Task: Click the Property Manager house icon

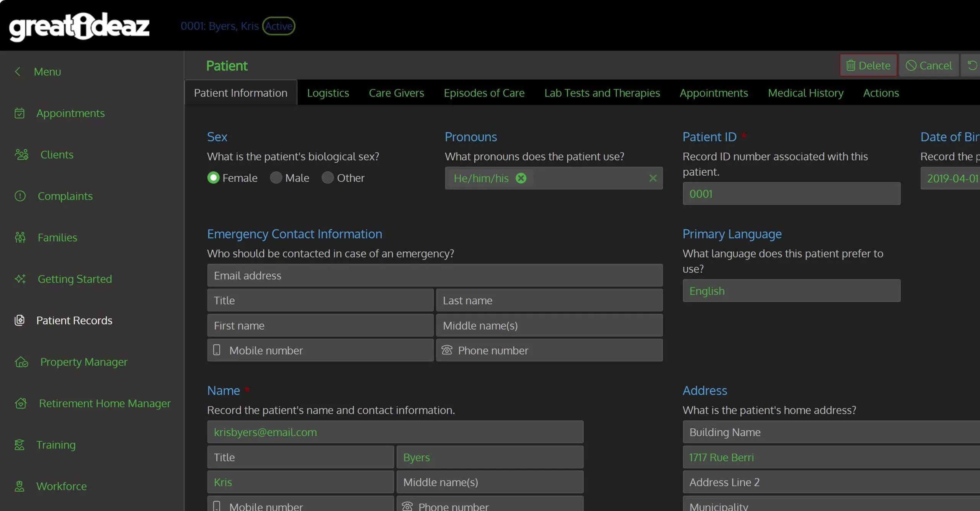Action: tap(21, 362)
